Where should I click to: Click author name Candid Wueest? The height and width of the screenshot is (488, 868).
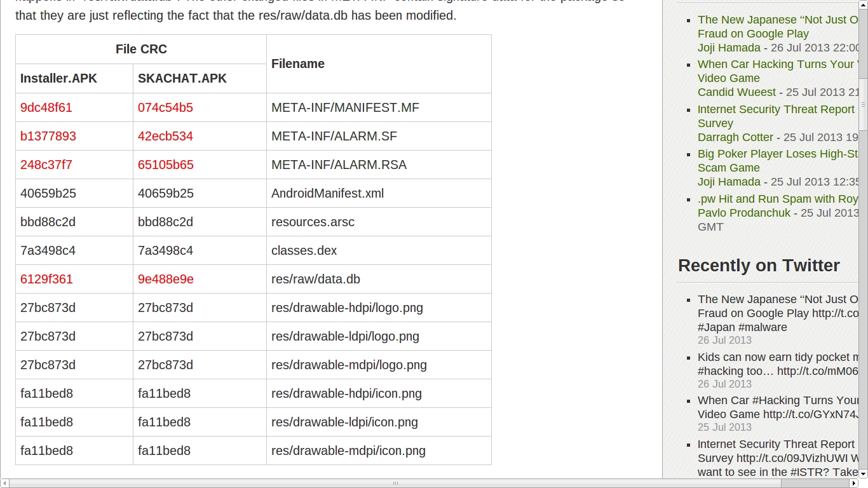click(x=736, y=92)
